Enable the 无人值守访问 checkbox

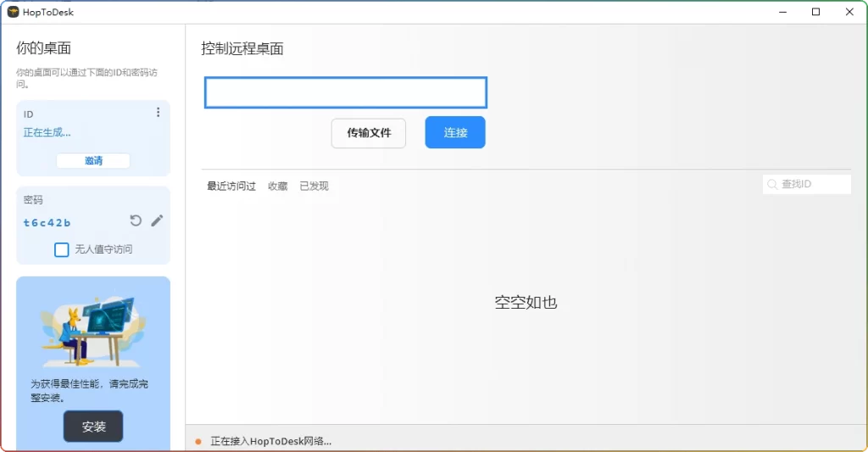point(61,249)
